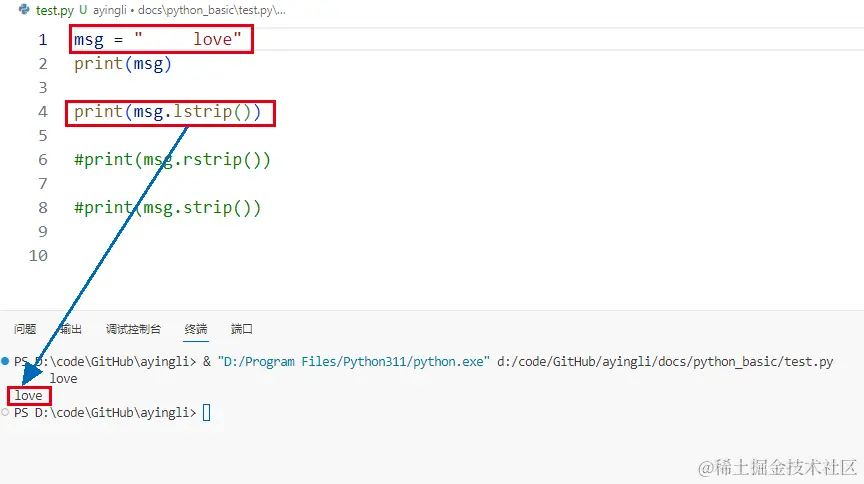Click the commented #print(msg.strip()) line
This screenshot has width=864, height=484.
tap(168, 208)
